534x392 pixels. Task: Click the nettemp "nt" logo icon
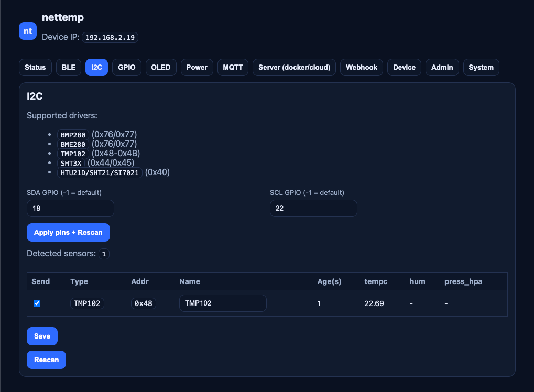(28, 31)
